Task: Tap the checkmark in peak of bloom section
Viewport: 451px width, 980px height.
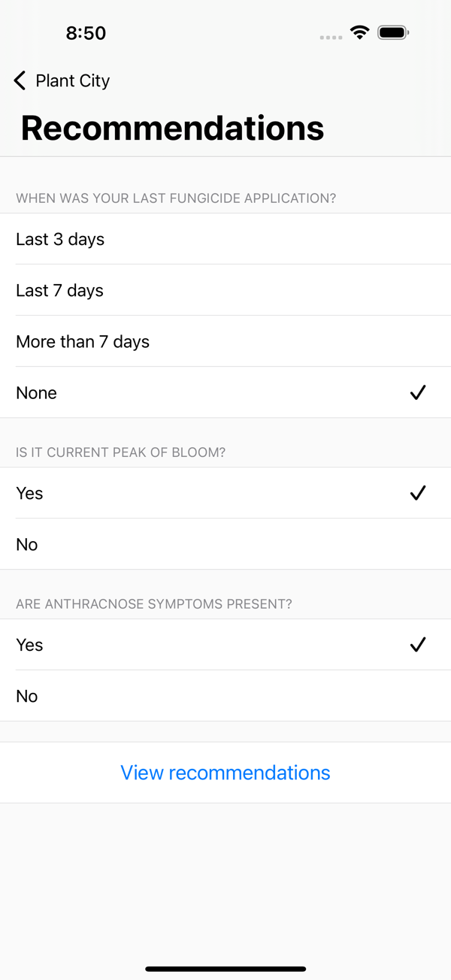Action: 418,493
